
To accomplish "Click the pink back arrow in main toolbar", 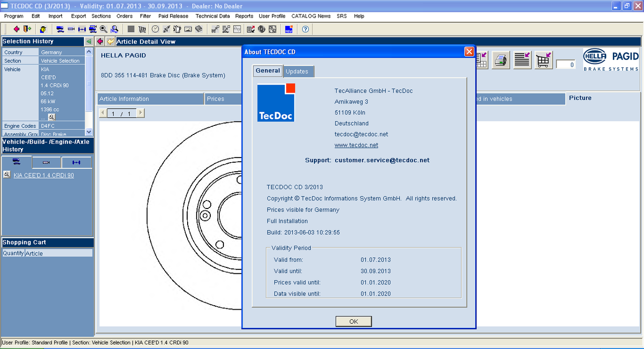I will pyautogui.click(x=17, y=29).
